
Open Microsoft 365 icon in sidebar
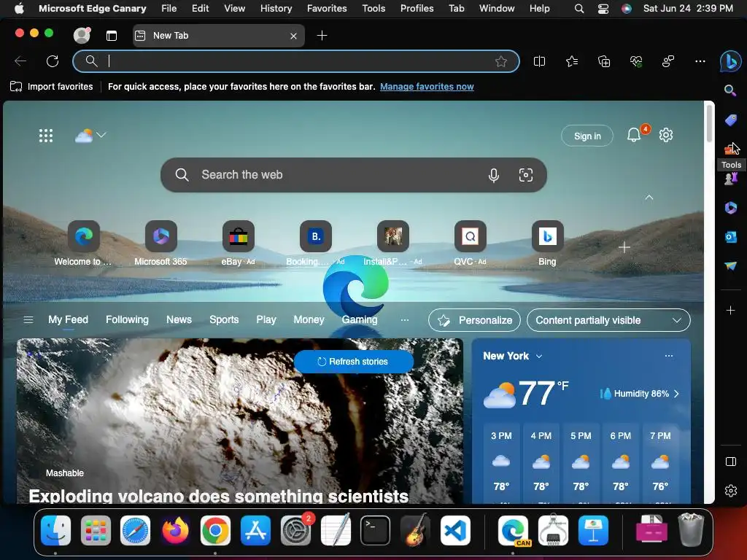pyautogui.click(x=730, y=208)
